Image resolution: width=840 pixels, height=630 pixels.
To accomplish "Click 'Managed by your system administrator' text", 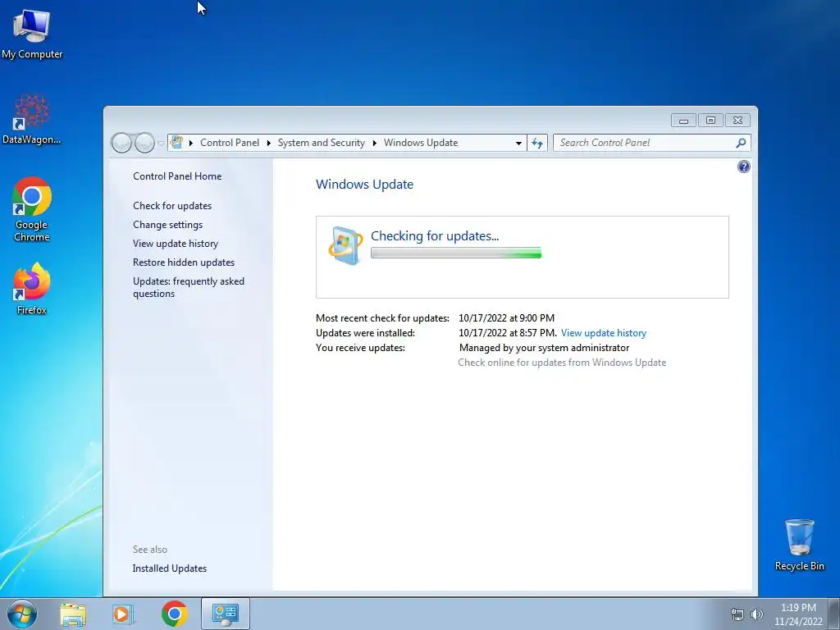I will coord(545,348).
